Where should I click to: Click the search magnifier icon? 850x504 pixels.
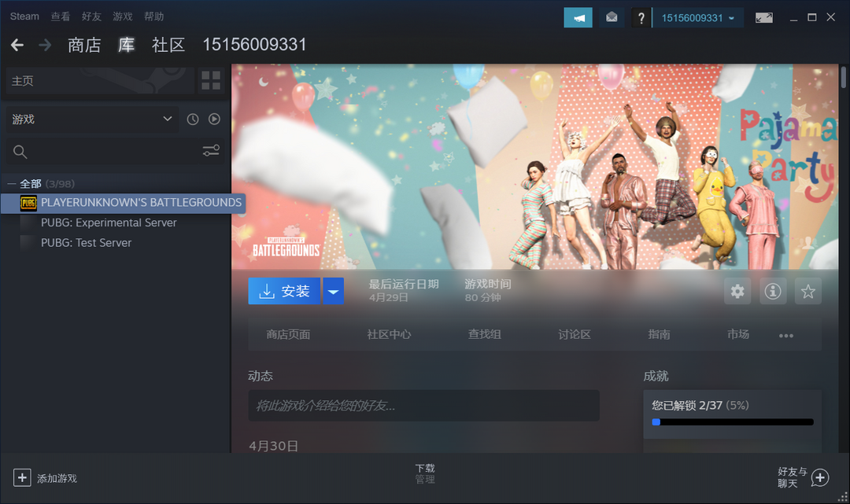click(x=20, y=152)
